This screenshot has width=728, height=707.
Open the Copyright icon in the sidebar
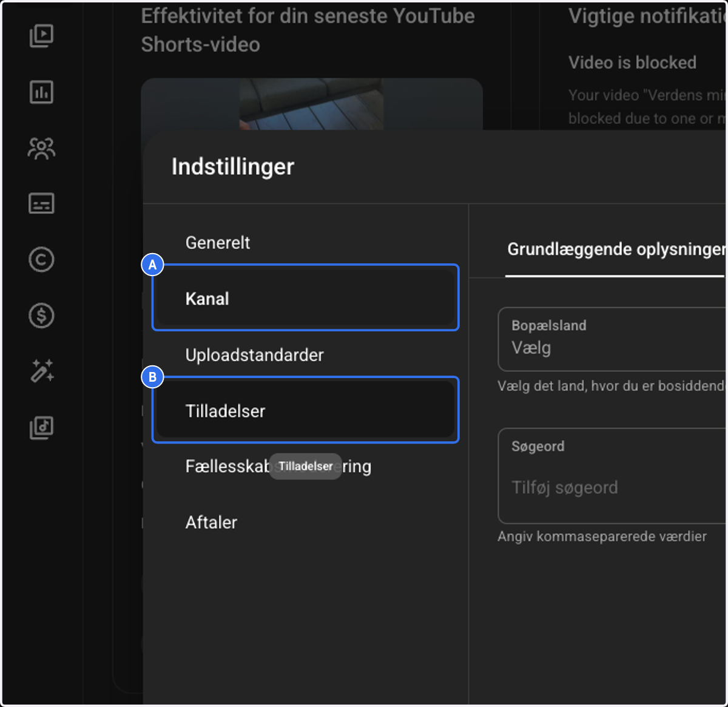click(x=41, y=260)
